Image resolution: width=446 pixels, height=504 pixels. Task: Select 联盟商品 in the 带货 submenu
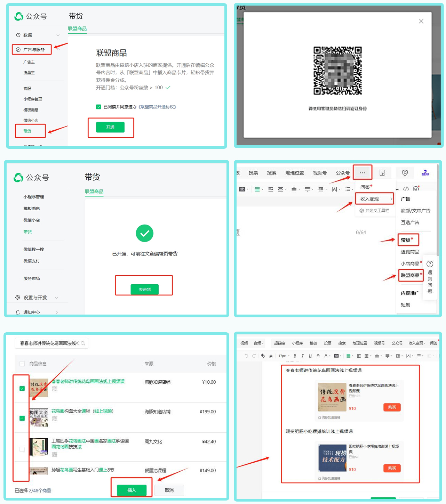pyautogui.click(x=410, y=276)
